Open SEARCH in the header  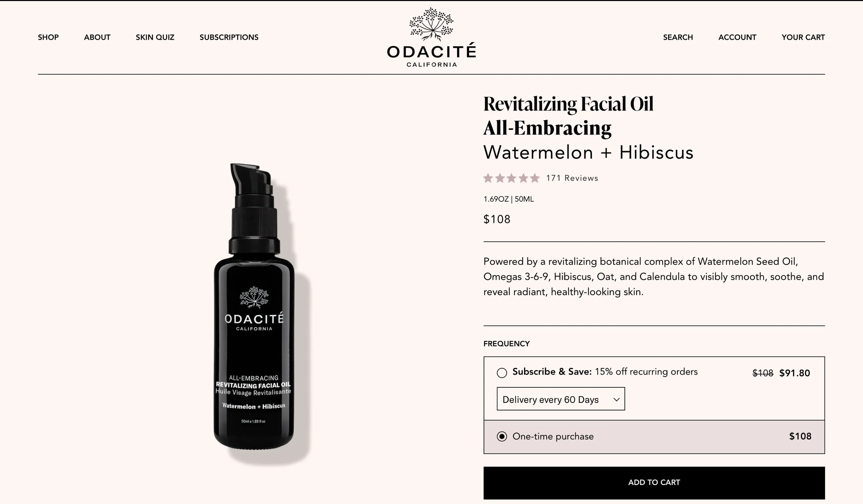click(678, 37)
